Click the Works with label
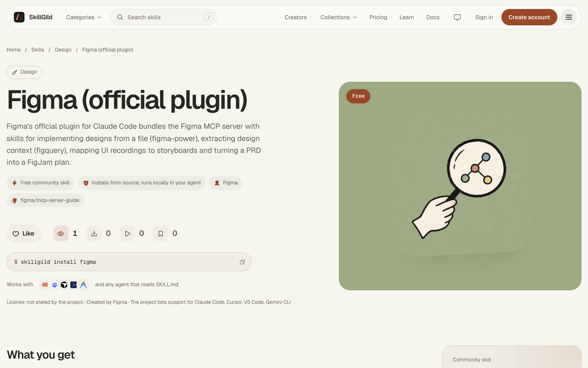588x368 pixels. pos(20,285)
